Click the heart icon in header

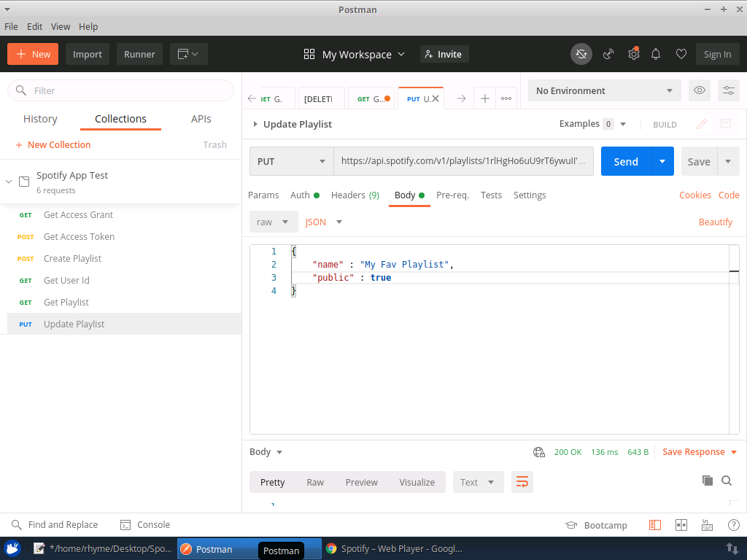pyautogui.click(x=681, y=54)
